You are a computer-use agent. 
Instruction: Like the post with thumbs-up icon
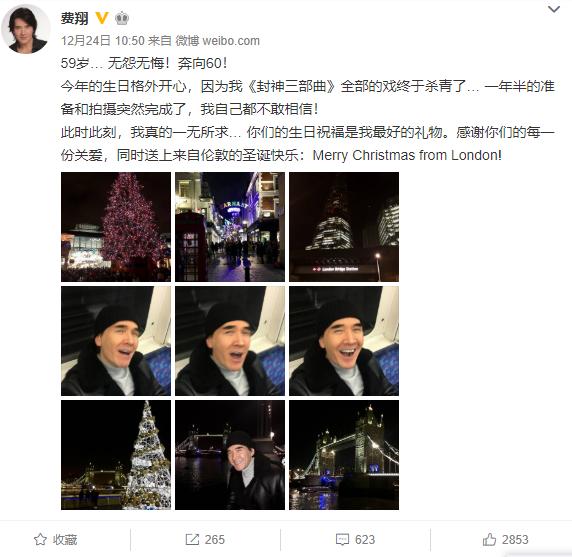490,539
